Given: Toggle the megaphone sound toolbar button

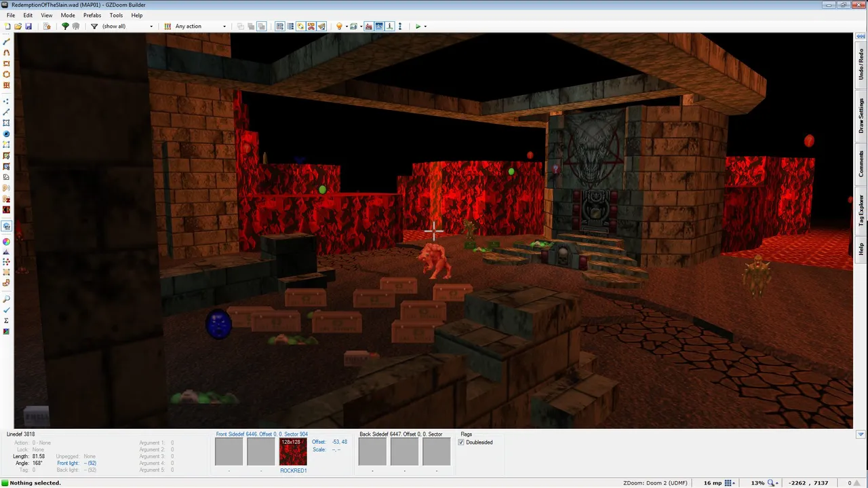Looking at the screenshot, I should pyautogui.click(x=321, y=26).
